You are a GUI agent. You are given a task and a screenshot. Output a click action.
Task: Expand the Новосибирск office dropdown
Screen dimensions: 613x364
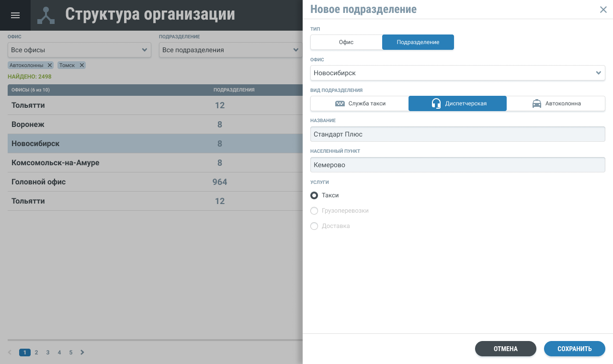click(457, 73)
